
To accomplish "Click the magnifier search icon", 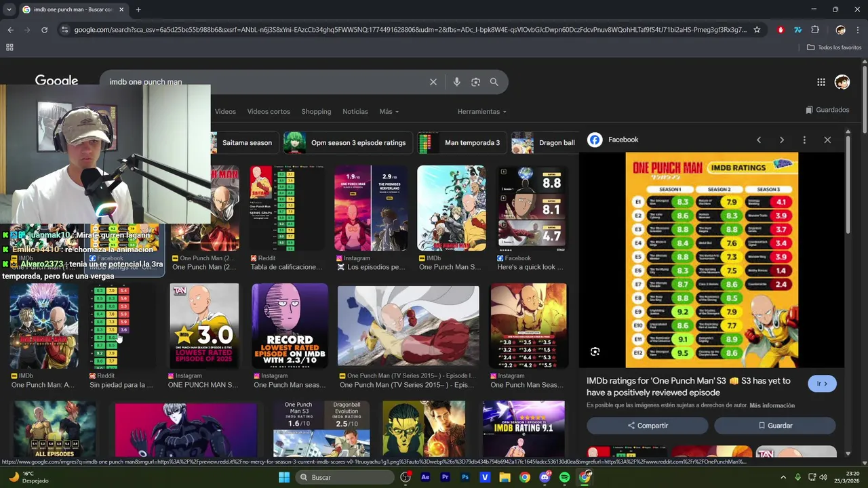I will [494, 82].
